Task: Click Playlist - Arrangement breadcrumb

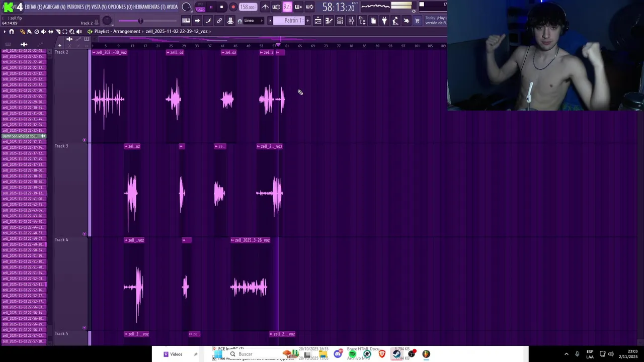Action: click(117, 31)
